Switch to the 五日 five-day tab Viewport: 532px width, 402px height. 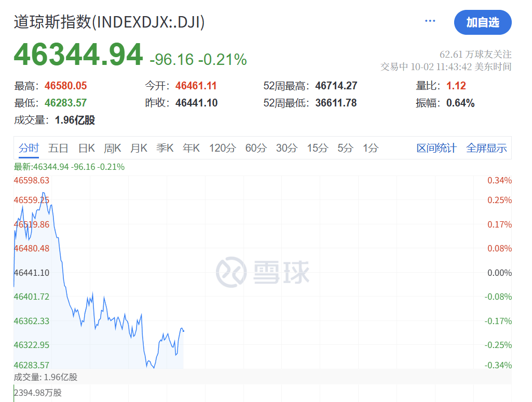[58, 148]
